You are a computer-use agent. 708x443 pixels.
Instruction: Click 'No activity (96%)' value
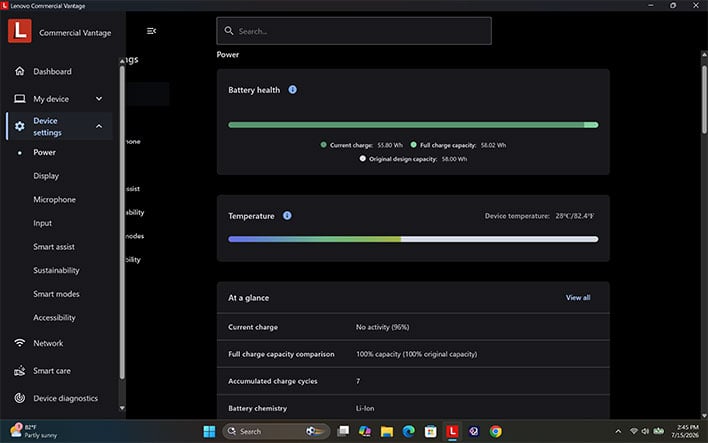pyautogui.click(x=382, y=327)
